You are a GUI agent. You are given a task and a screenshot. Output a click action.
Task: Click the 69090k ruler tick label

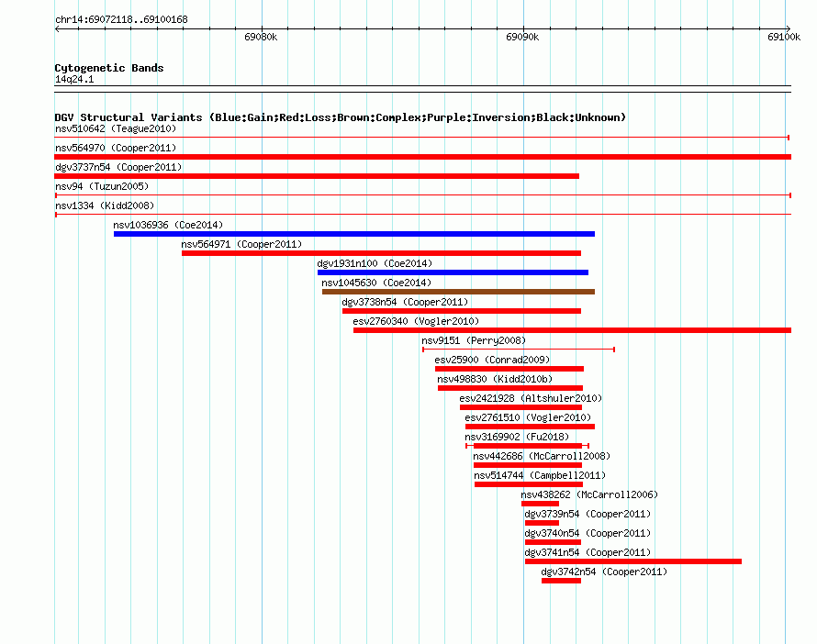coord(522,37)
